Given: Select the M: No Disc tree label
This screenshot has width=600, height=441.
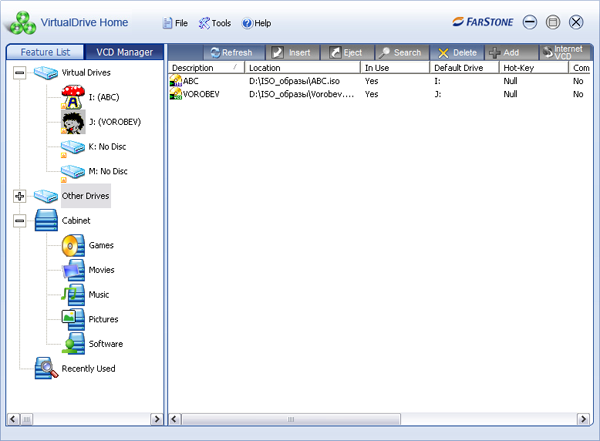Looking at the screenshot, I should click(x=108, y=171).
